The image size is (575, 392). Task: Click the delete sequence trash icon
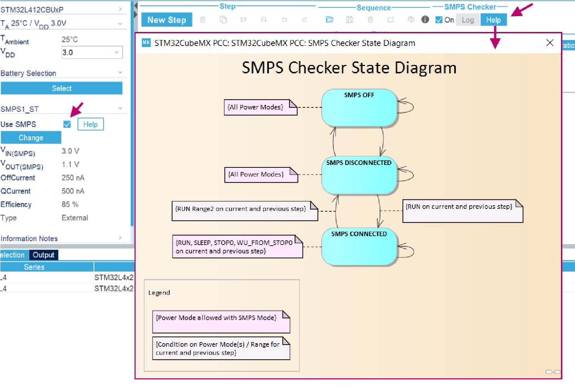point(370,20)
